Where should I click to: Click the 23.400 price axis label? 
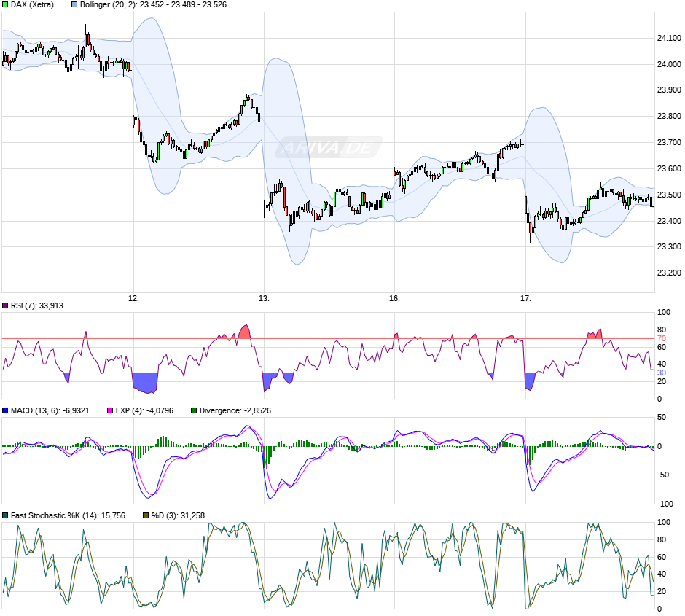(669, 221)
